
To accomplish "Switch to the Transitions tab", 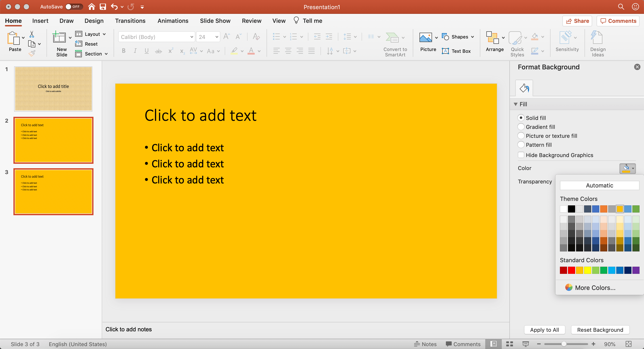I will (x=130, y=21).
